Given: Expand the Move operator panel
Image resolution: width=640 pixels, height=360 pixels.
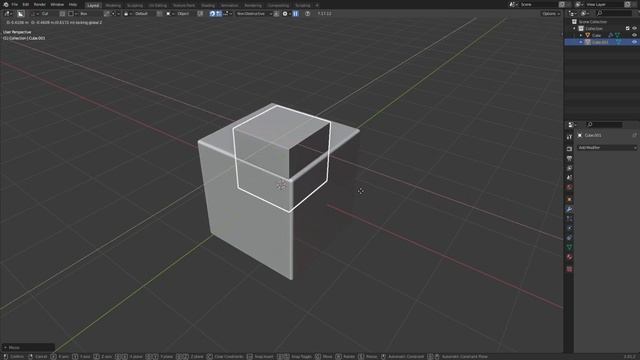Looking at the screenshot, I should coord(28,347).
